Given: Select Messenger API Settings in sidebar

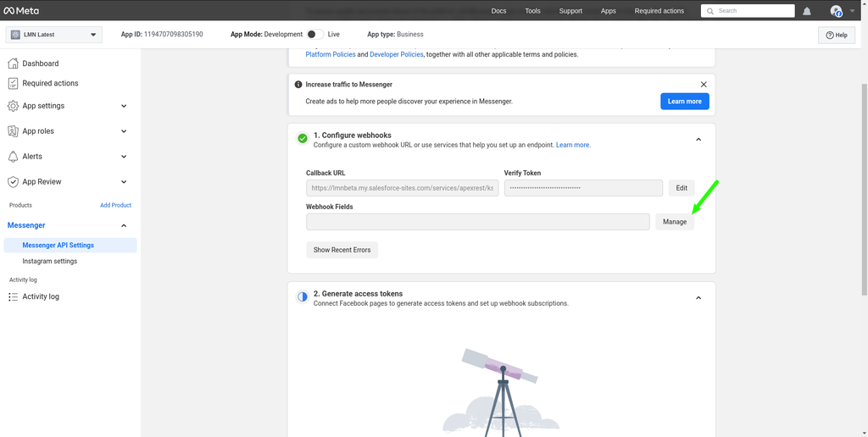Looking at the screenshot, I should click(70, 245).
